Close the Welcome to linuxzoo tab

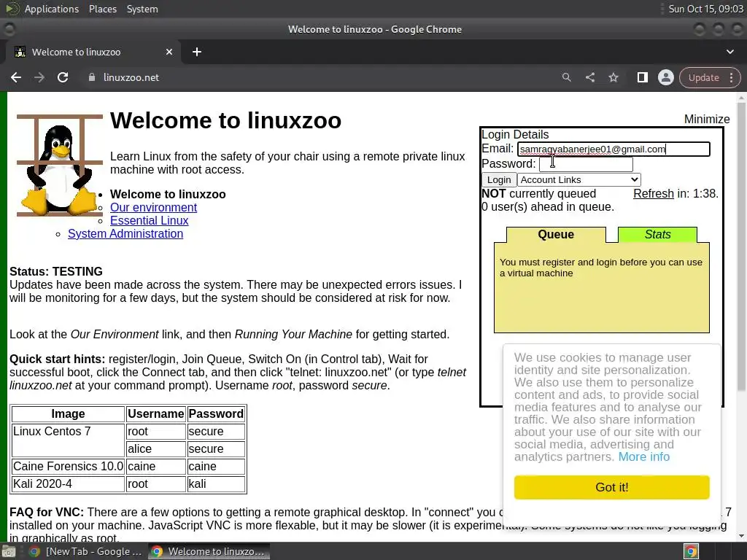coord(169,52)
